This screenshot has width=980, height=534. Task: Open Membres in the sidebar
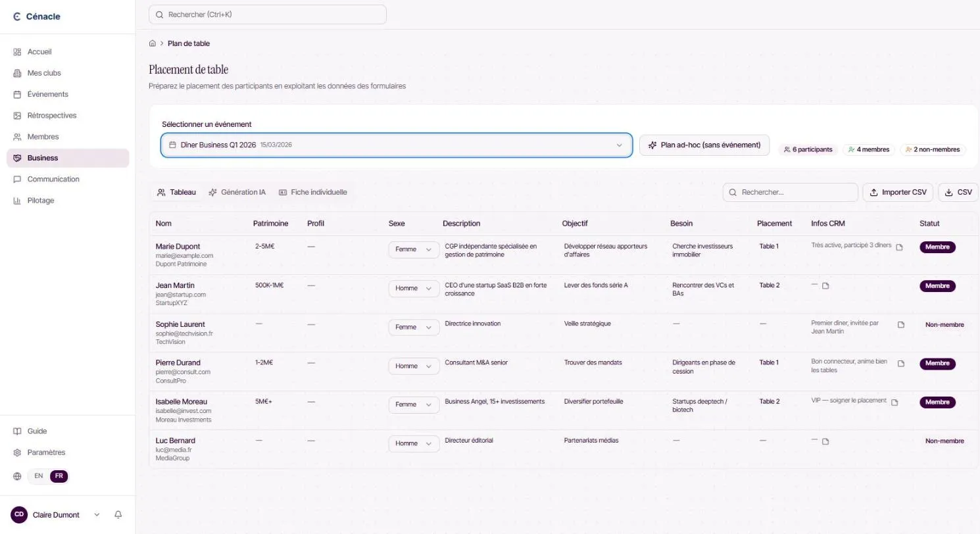(x=68, y=137)
